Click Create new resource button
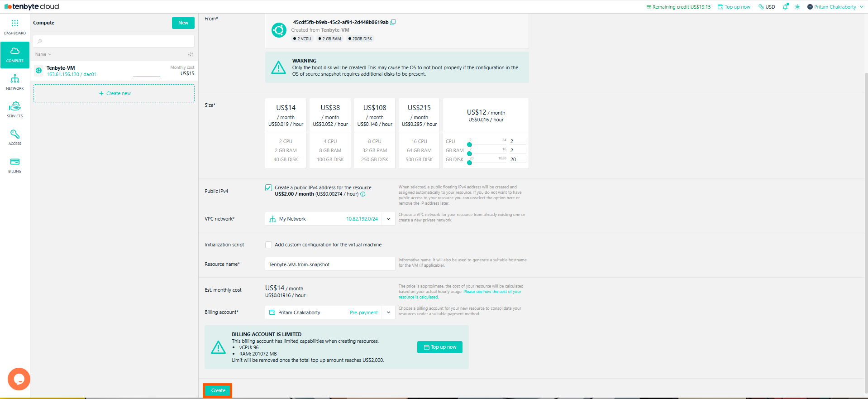 tap(114, 93)
